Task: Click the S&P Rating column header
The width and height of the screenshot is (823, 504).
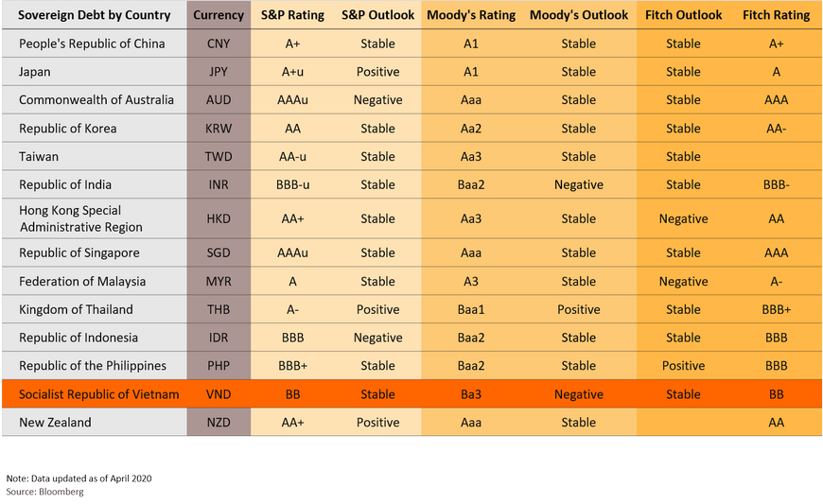Action: click(292, 15)
